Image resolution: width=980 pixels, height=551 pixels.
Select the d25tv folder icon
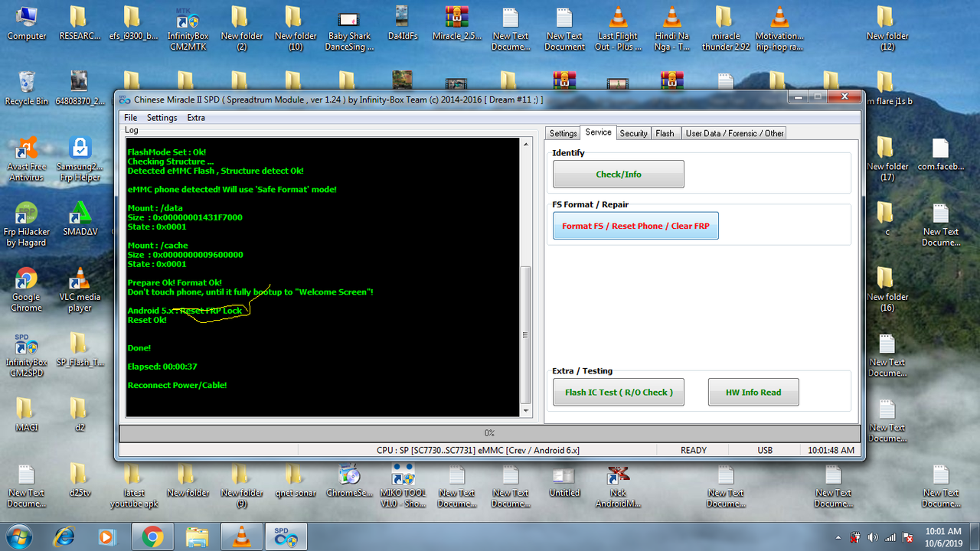pyautogui.click(x=80, y=480)
